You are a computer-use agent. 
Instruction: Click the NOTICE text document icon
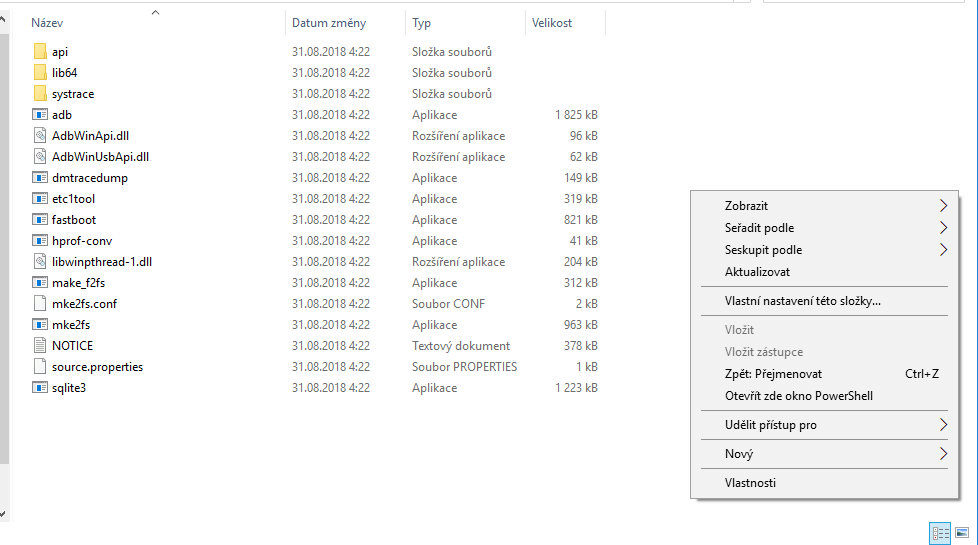coord(40,345)
